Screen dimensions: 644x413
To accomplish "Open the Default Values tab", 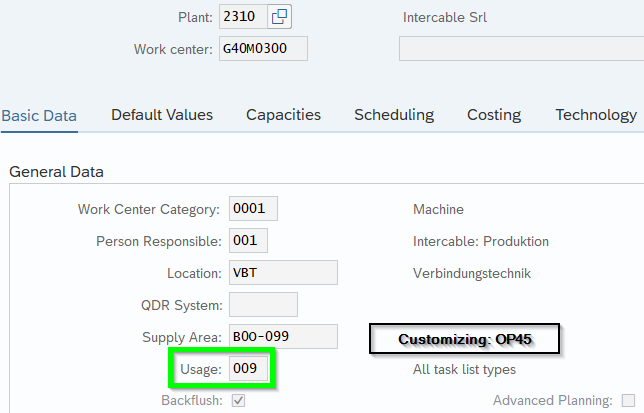I will [162, 115].
